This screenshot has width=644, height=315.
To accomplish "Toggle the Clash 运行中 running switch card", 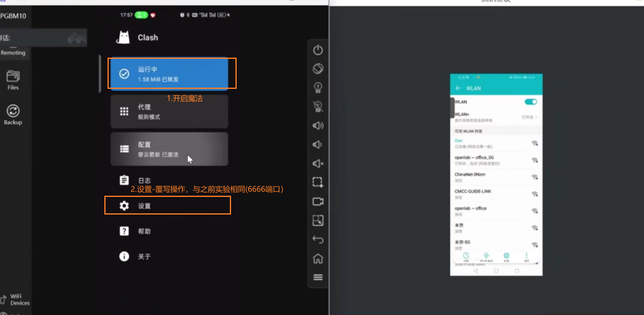I will 169,74.
